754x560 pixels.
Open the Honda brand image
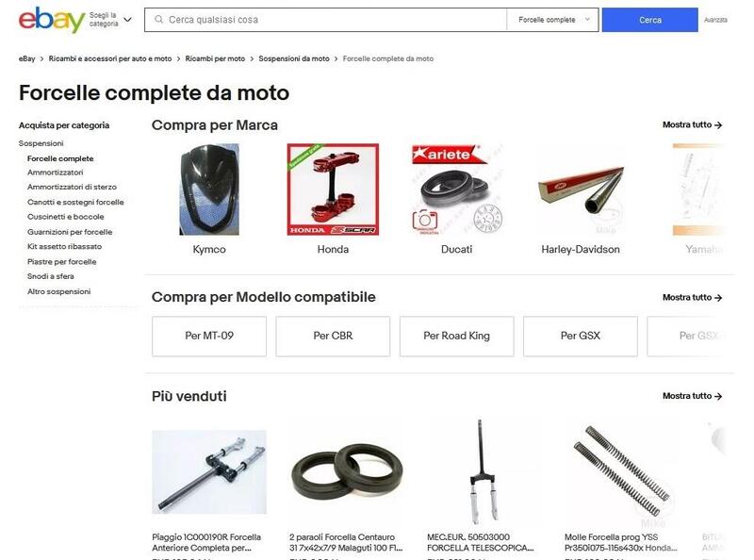[333, 189]
